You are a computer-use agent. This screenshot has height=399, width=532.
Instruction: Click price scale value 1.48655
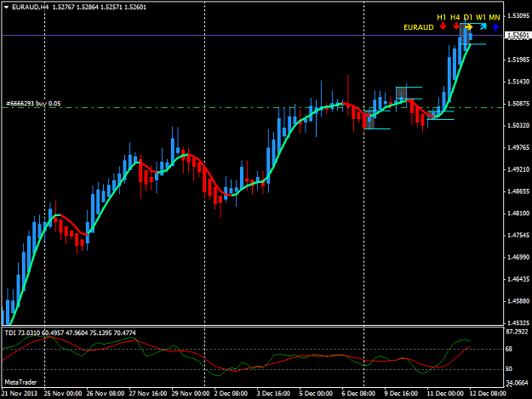(x=518, y=191)
